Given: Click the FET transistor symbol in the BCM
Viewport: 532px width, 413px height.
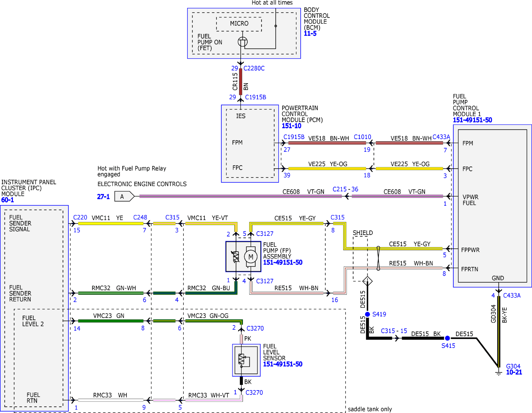Looking at the screenshot, I should [243, 42].
